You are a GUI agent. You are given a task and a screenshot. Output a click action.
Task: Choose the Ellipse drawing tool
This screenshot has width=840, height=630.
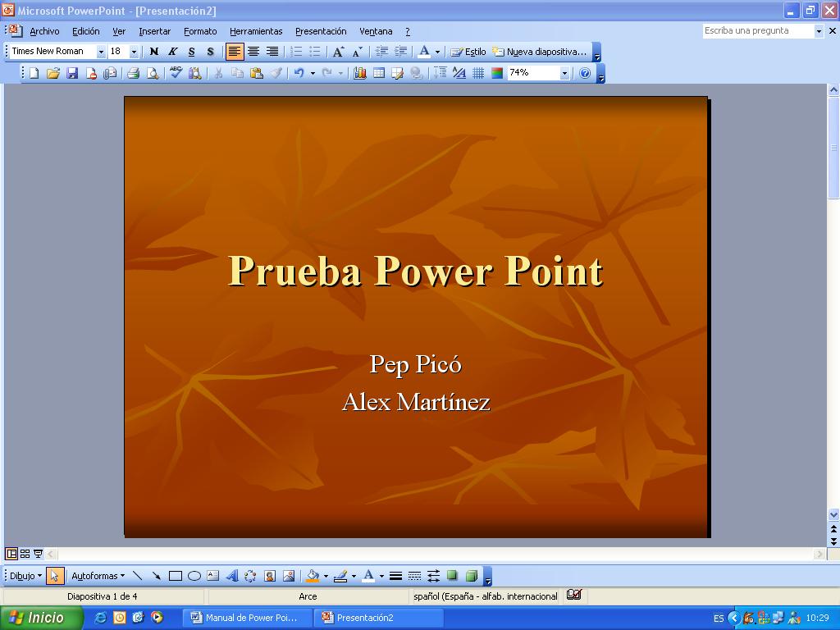[194, 576]
